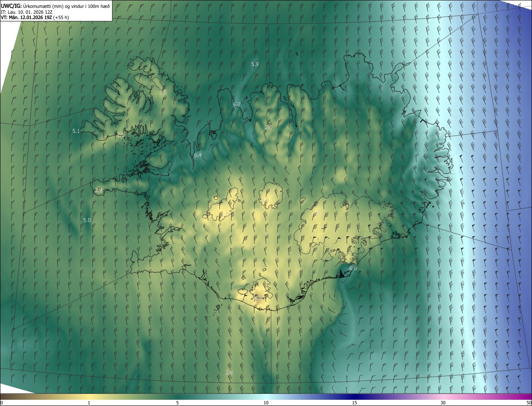Click the '50' tick label on the colour scale

(529, 403)
